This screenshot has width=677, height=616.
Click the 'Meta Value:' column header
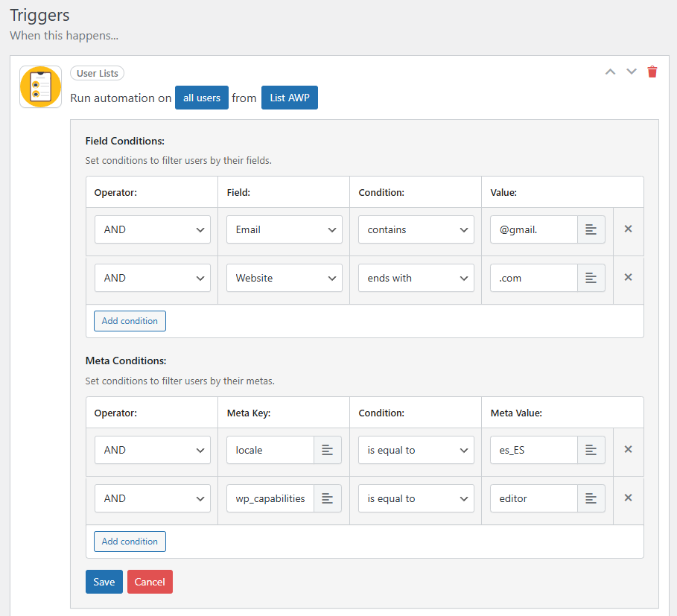pyautogui.click(x=516, y=413)
